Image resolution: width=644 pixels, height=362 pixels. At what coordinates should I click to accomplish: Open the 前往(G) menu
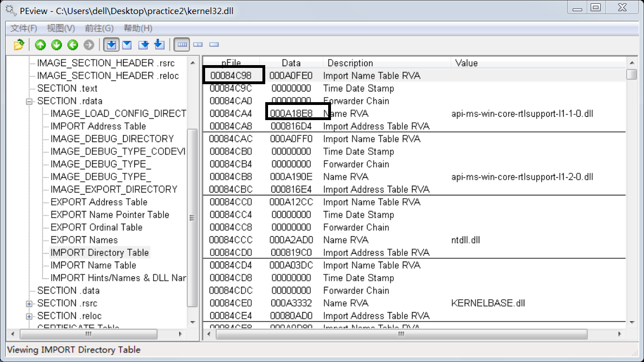pos(97,28)
